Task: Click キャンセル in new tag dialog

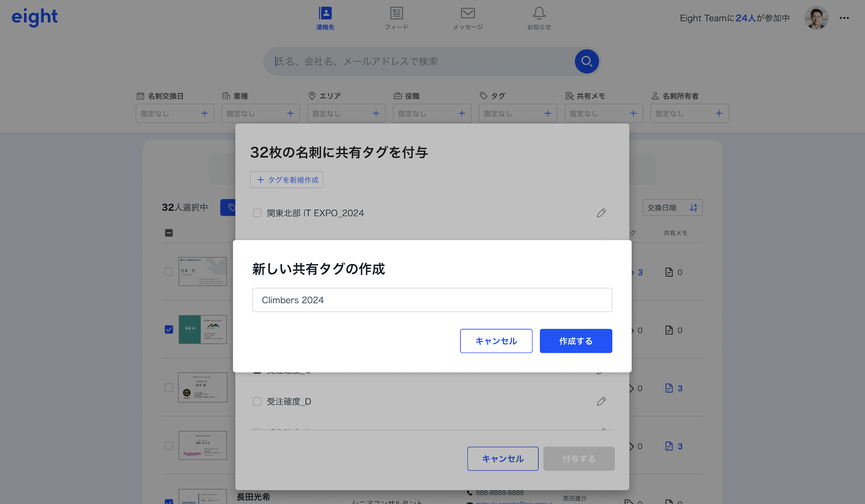Action: tap(496, 341)
